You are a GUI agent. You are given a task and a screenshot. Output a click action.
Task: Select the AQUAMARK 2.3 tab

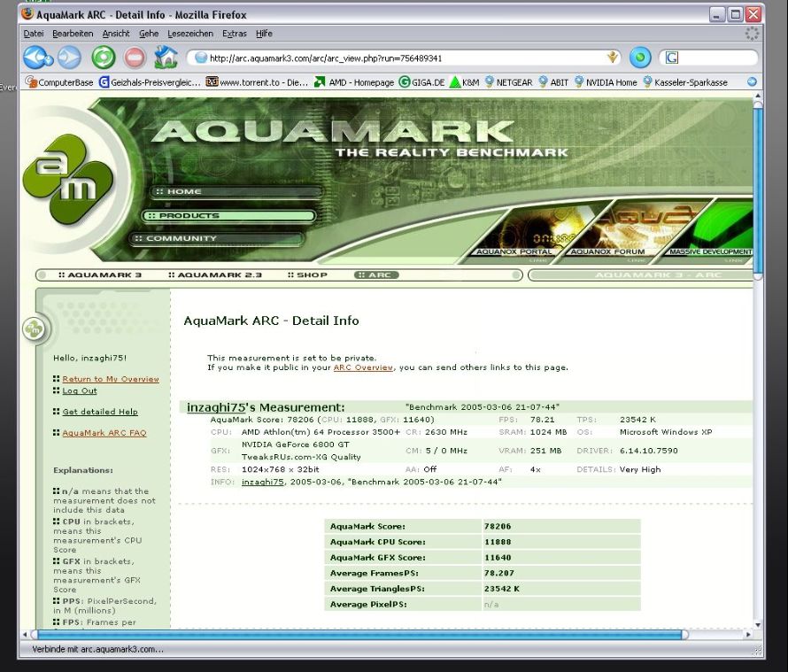coord(215,275)
